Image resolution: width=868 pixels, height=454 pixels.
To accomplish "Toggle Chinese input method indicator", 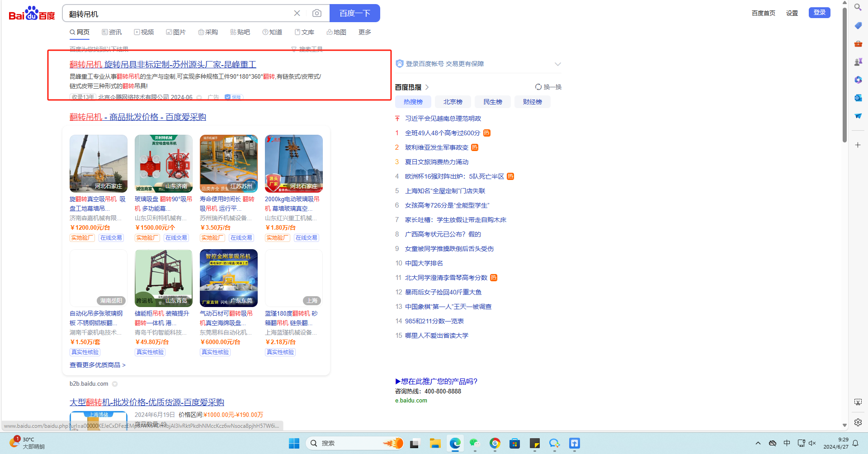I will pyautogui.click(x=787, y=443).
